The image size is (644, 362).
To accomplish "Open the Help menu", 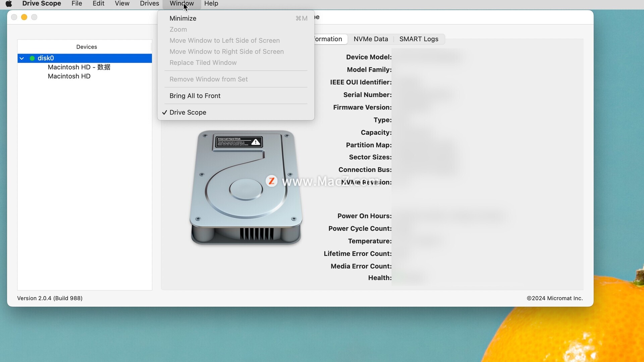I will tap(211, 4).
